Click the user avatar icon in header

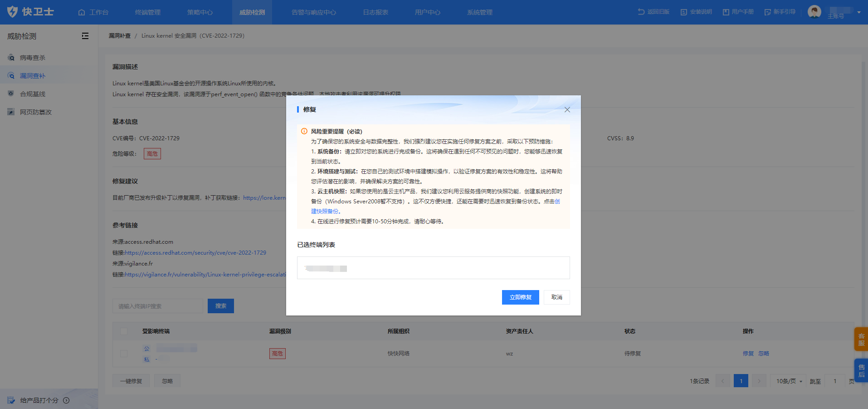pyautogui.click(x=814, y=12)
